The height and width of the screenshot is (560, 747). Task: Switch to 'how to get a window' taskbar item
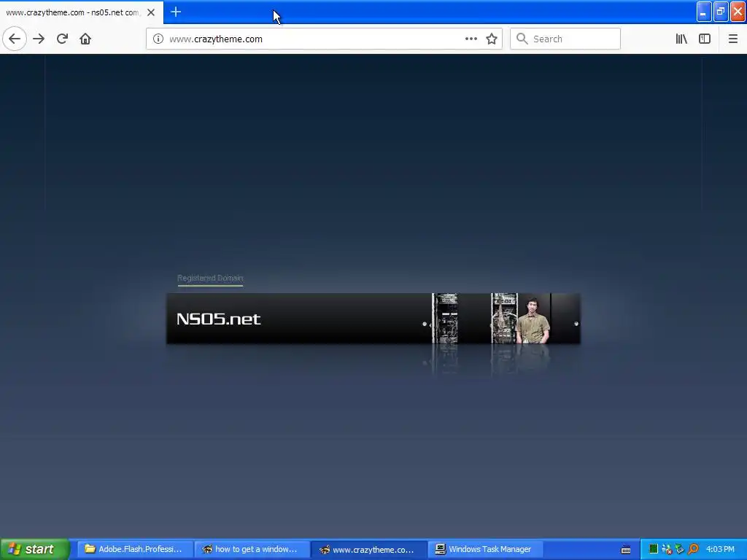pyautogui.click(x=251, y=549)
